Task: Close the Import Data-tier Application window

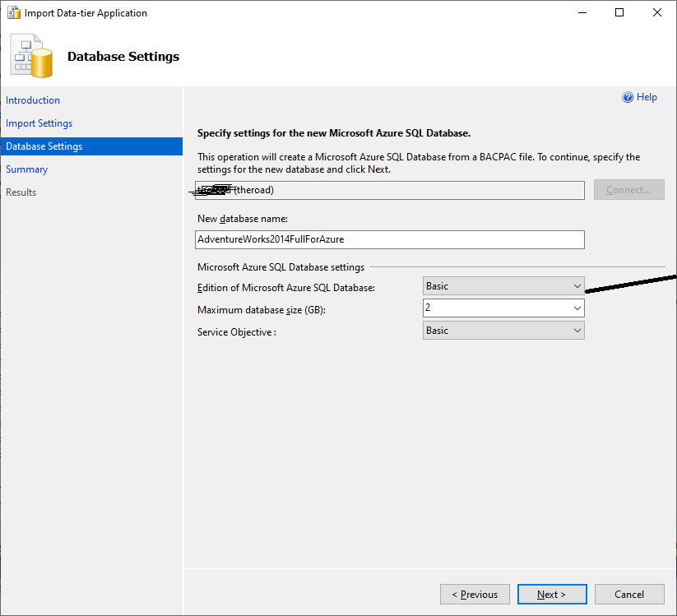Action: click(657, 12)
